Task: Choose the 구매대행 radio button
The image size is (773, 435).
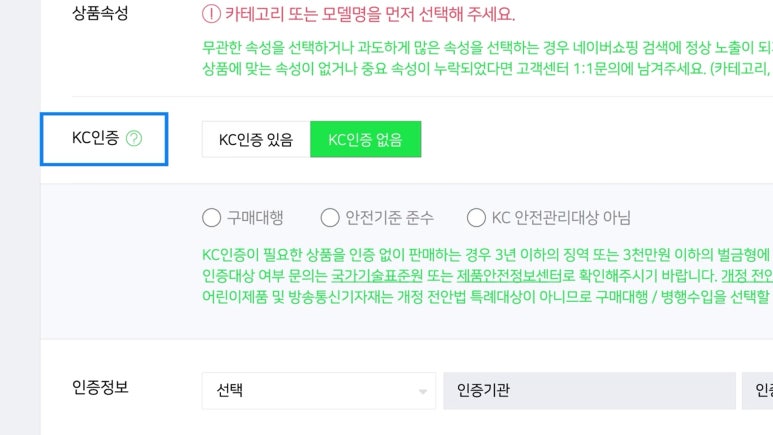Action: 212,218
